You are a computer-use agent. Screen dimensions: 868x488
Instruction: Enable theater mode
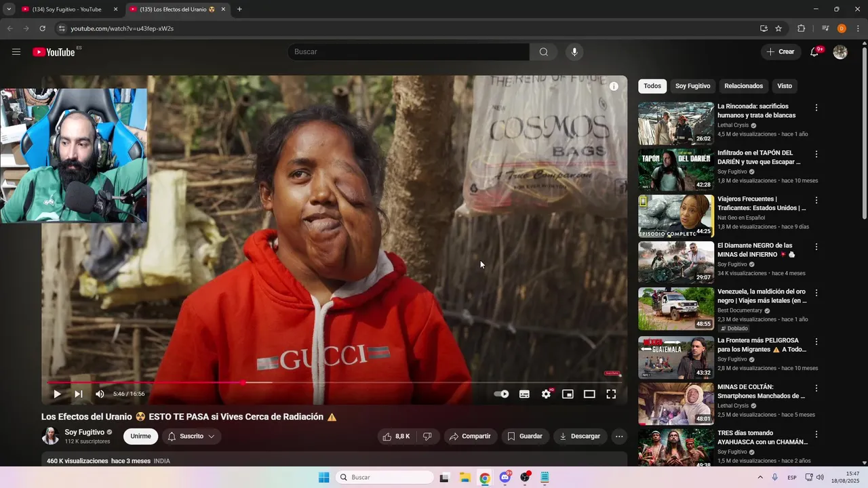pos(589,394)
